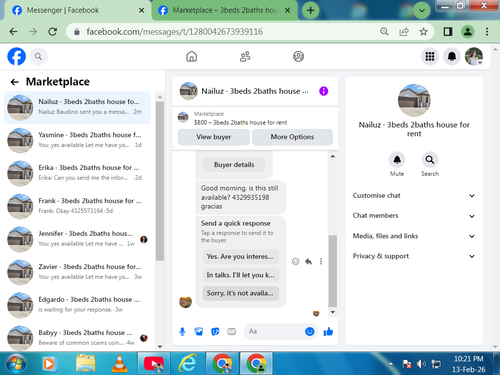Open more options dots beside message
The width and height of the screenshot is (500, 375).
pyautogui.click(x=321, y=262)
